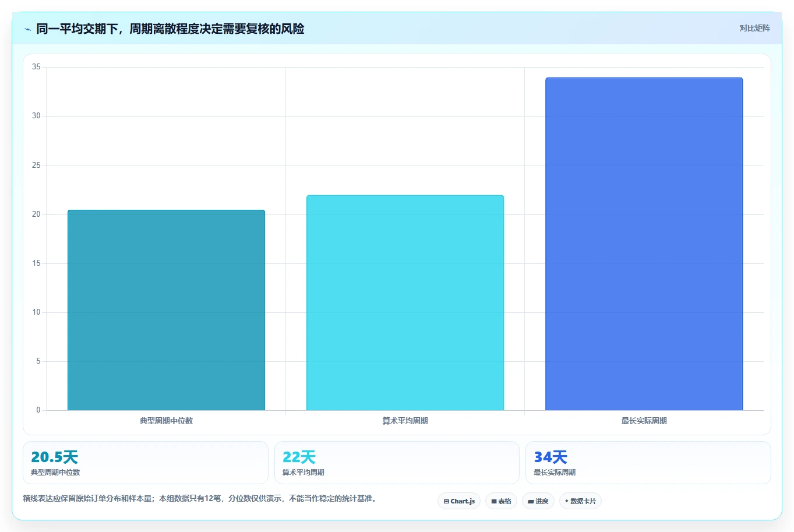Click the y-axis tick label 25
Image resolution: width=794 pixels, height=532 pixels.
point(36,165)
